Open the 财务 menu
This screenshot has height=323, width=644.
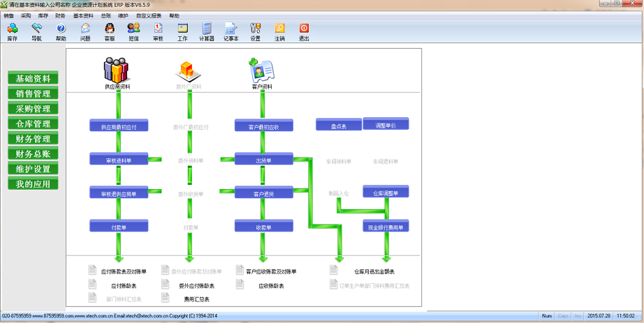point(60,16)
